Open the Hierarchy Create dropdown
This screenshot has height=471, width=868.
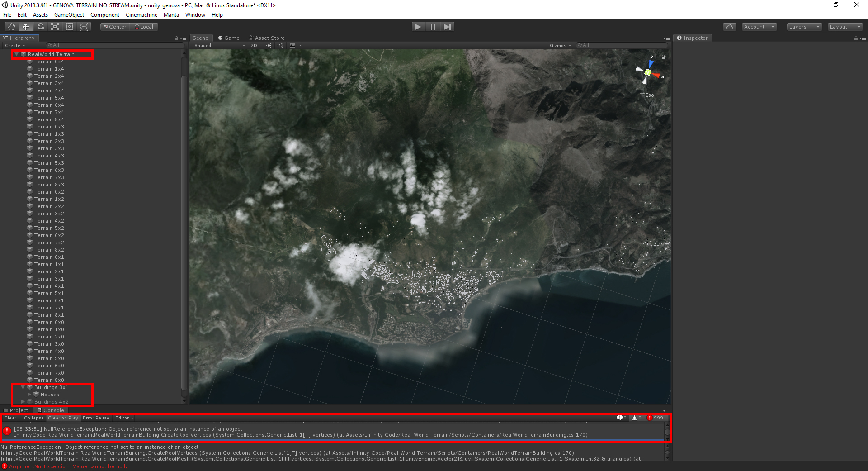[15, 45]
